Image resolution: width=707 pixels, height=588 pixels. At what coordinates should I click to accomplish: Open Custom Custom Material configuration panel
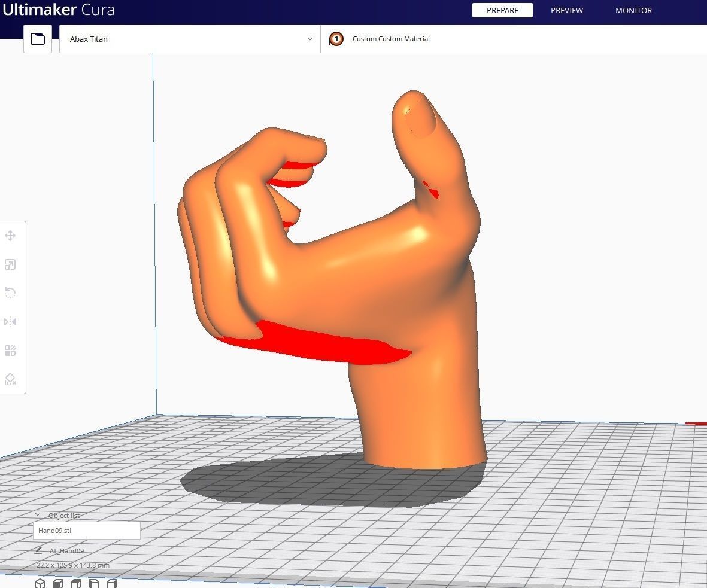point(514,39)
